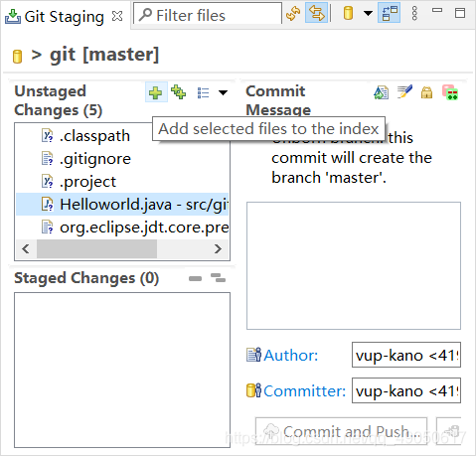Click Switch Repository cylinder icon

click(x=348, y=13)
